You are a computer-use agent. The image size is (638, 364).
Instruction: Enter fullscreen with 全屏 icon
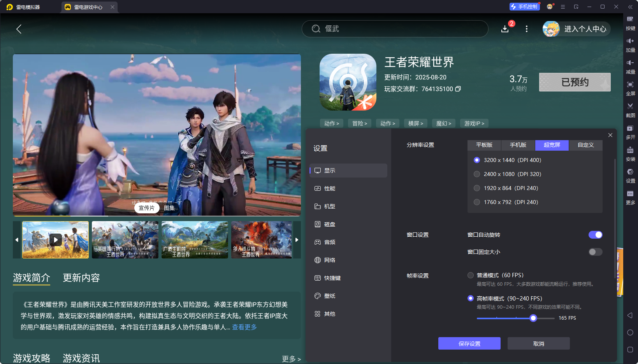coord(630,88)
